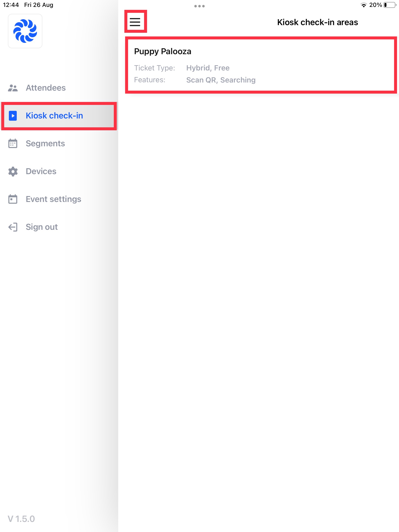Open Devices from the sidebar

(59, 171)
